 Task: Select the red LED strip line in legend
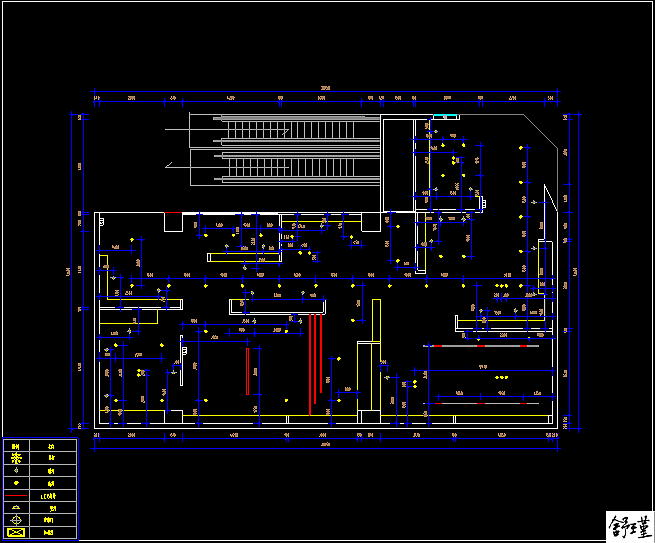[x=16, y=496]
